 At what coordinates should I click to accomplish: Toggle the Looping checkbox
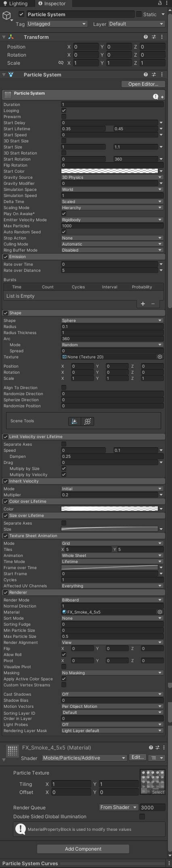click(x=64, y=110)
